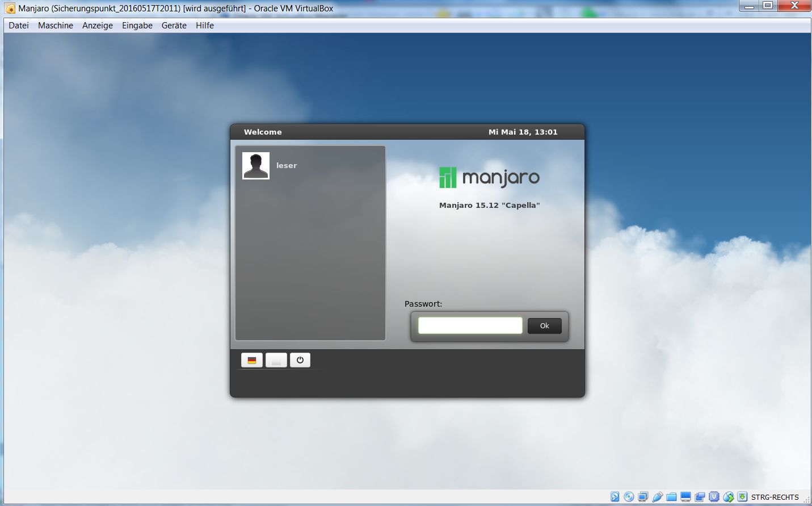812x506 pixels.
Task: Open the shared folders status icon
Action: click(x=671, y=497)
